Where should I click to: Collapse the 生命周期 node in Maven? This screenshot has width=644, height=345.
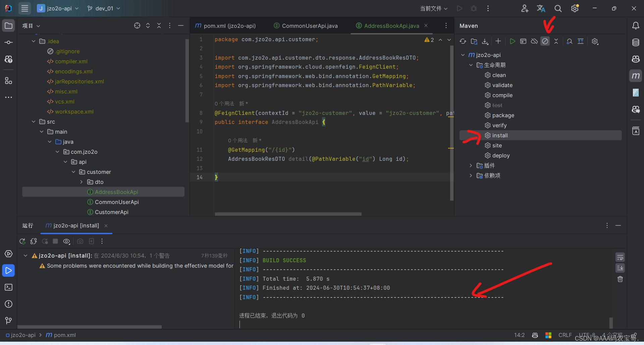coord(471,65)
